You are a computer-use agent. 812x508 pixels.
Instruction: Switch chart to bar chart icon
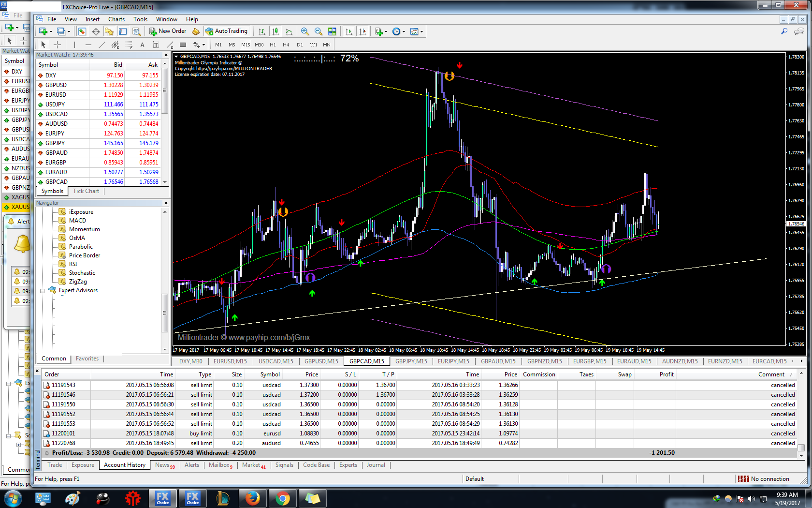point(261,31)
